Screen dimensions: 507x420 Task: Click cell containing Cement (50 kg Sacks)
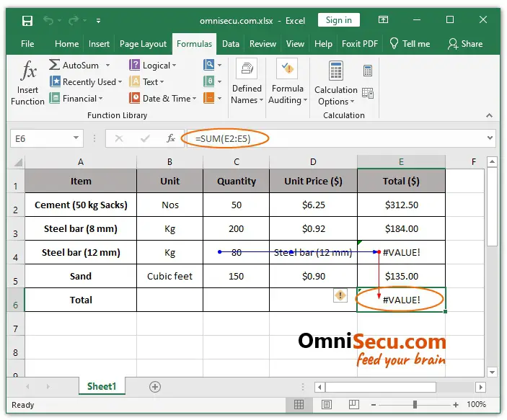click(81, 205)
